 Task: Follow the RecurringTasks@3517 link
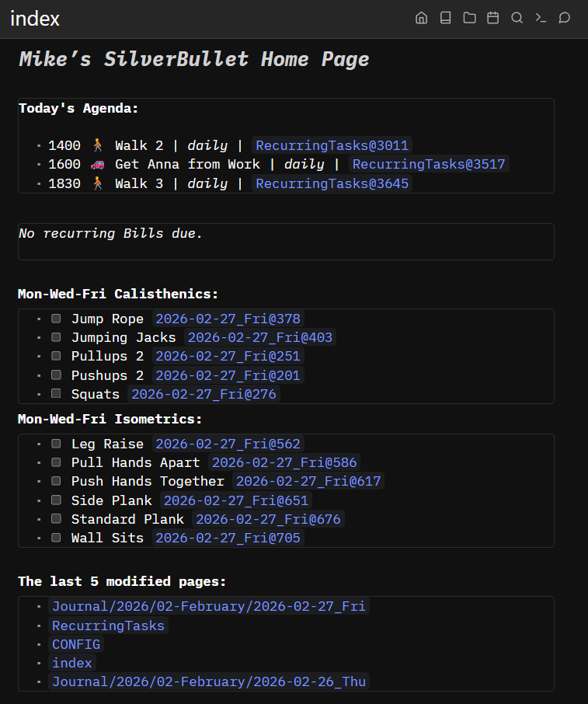[429, 165]
